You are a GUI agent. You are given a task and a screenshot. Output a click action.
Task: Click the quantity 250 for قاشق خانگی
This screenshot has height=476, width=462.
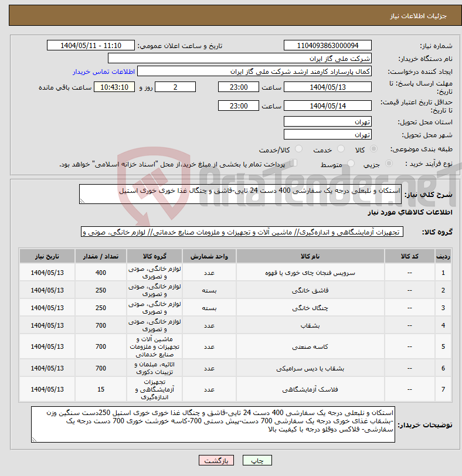point(101,291)
